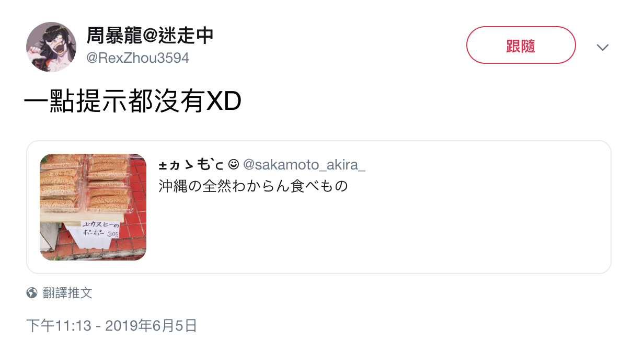Translate the tweet via 翻譯推文
The image size is (644, 339).
[x=67, y=293]
